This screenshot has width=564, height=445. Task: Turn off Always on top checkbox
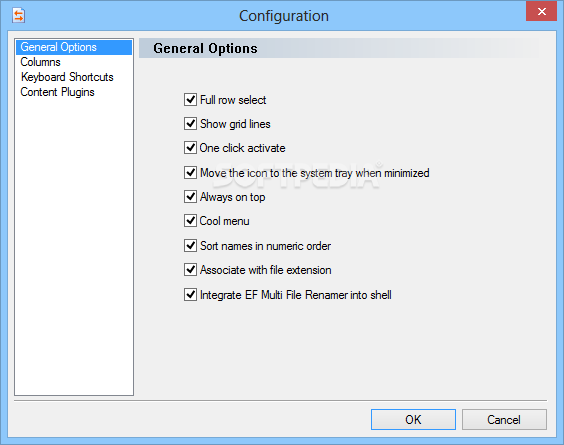(x=190, y=197)
